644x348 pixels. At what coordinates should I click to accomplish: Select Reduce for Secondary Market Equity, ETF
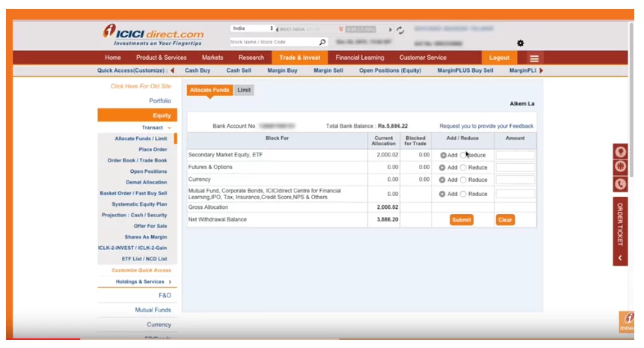463,156
